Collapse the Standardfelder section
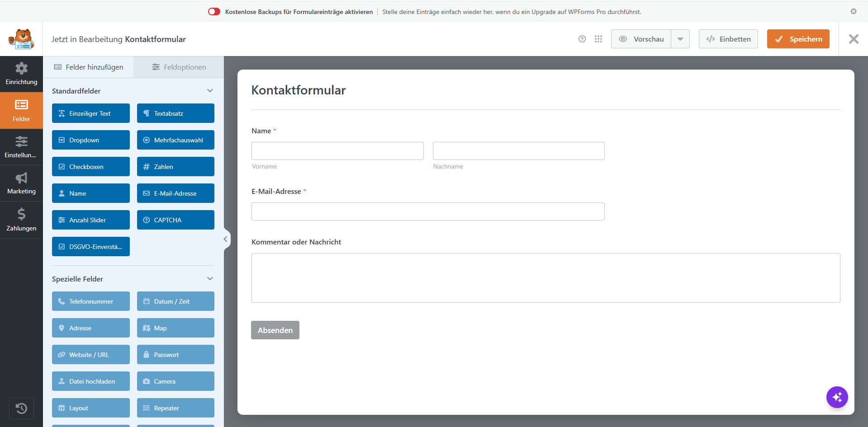The width and height of the screenshot is (868, 427). [210, 91]
